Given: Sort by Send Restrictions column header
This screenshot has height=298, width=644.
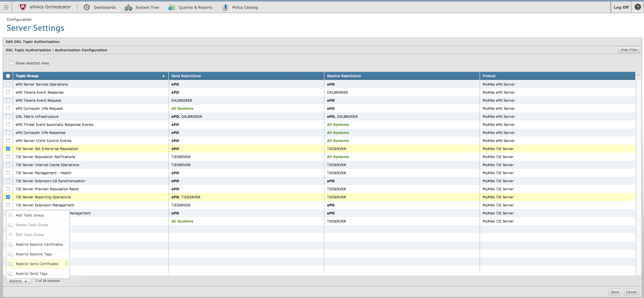Looking at the screenshot, I should pos(246,76).
